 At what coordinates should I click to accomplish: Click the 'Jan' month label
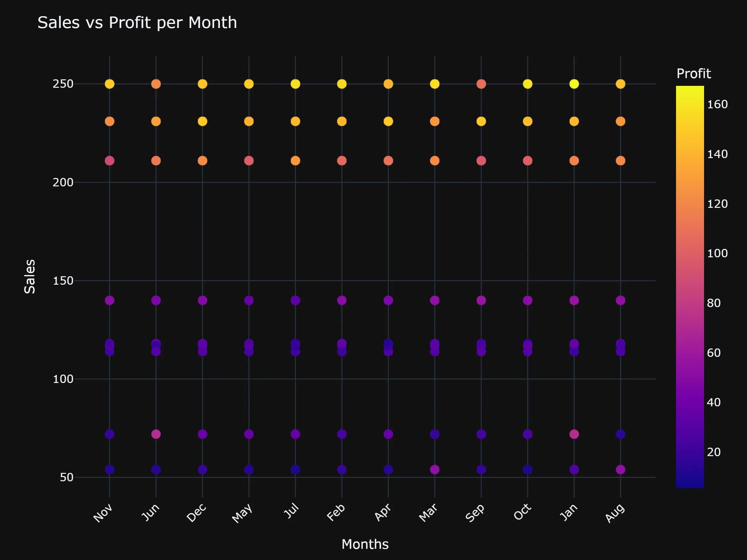tap(568, 512)
